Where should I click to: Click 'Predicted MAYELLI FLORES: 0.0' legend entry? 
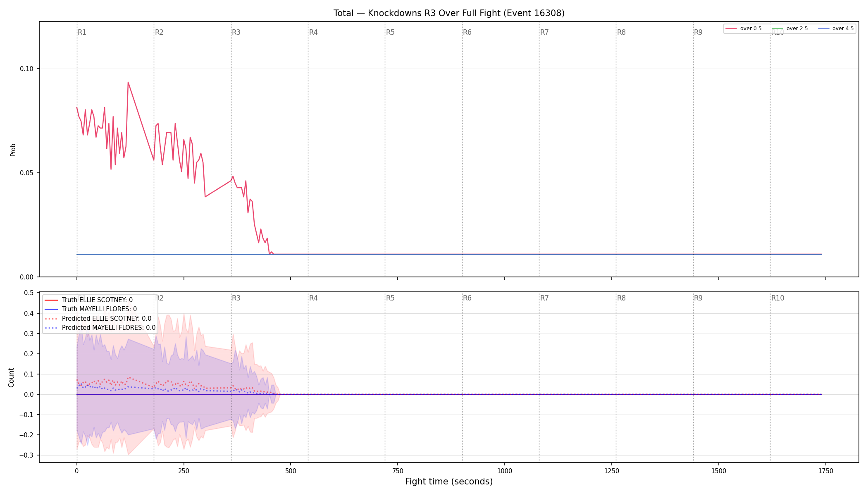tap(100, 328)
